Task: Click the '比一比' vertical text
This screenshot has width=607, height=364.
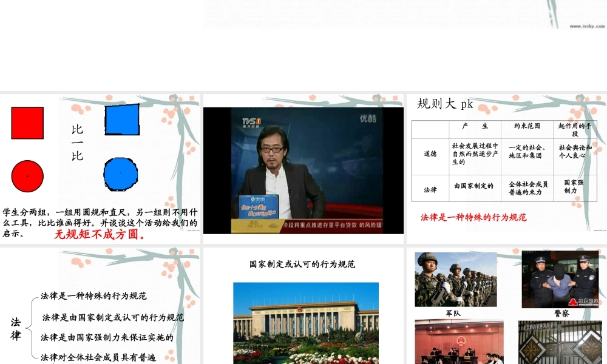Action: (77, 143)
